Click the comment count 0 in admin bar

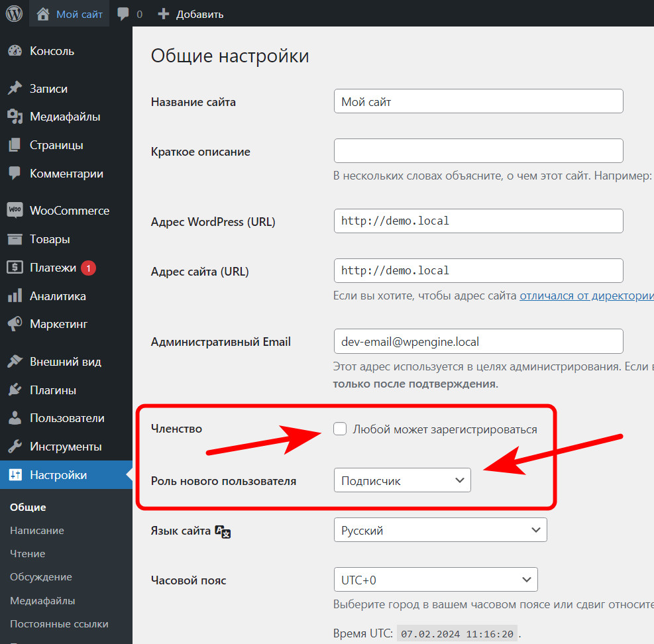click(x=139, y=15)
